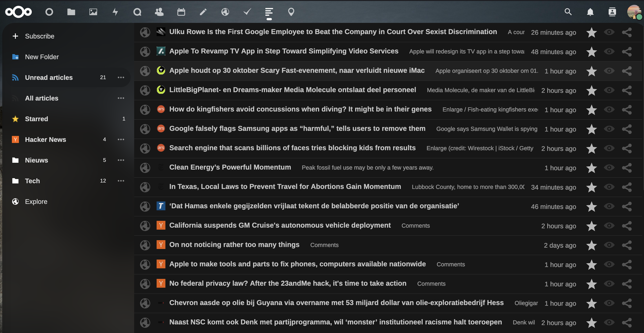Screen dimensions: 644x333
Task: Open the Files app from the top bar
Action: [71, 12]
